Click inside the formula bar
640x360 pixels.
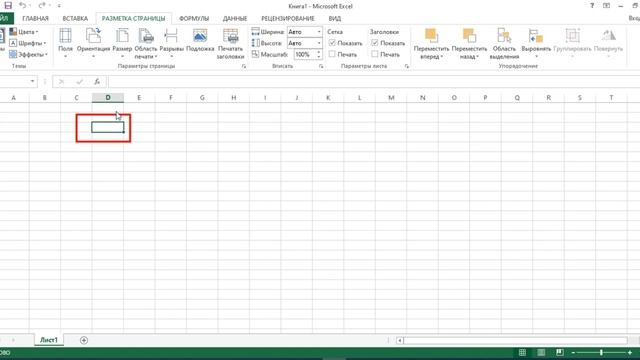(x=373, y=82)
